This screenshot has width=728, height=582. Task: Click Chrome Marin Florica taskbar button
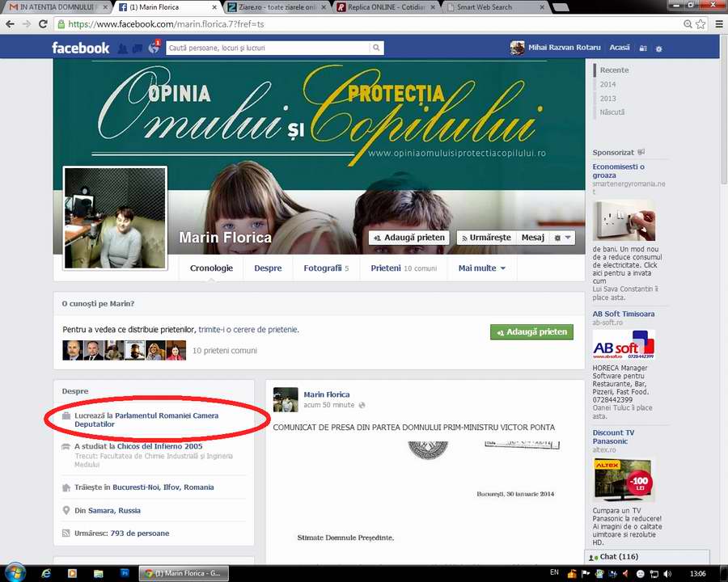[184, 573]
